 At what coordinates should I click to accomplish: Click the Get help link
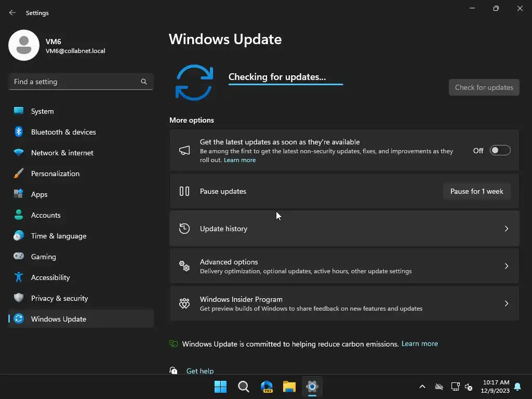click(200, 371)
